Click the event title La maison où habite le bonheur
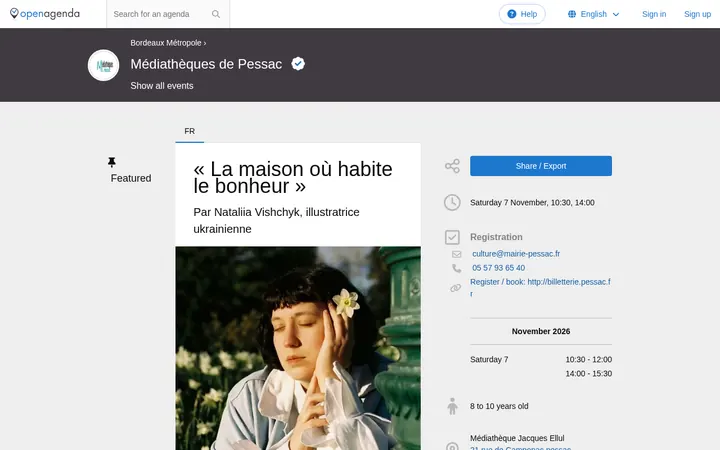Viewport: 720px width, 450px height. pyautogui.click(x=293, y=177)
